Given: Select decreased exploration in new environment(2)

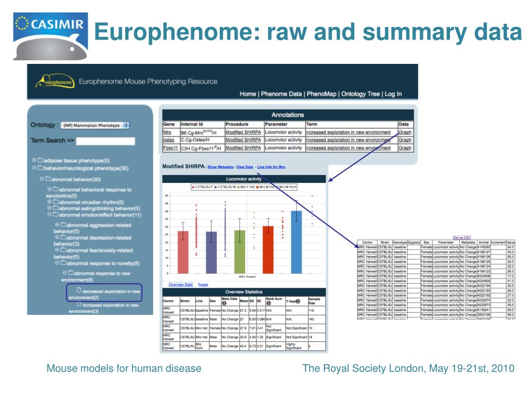Looking at the screenshot, I should click(104, 294).
